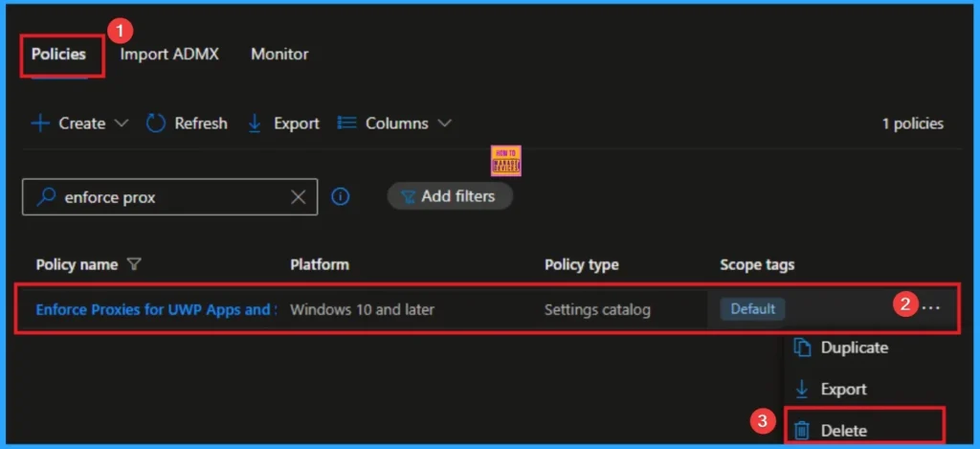Viewport: 980px width, 449px height.
Task: Click the search magnifier icon
Action: pos(46,197)
